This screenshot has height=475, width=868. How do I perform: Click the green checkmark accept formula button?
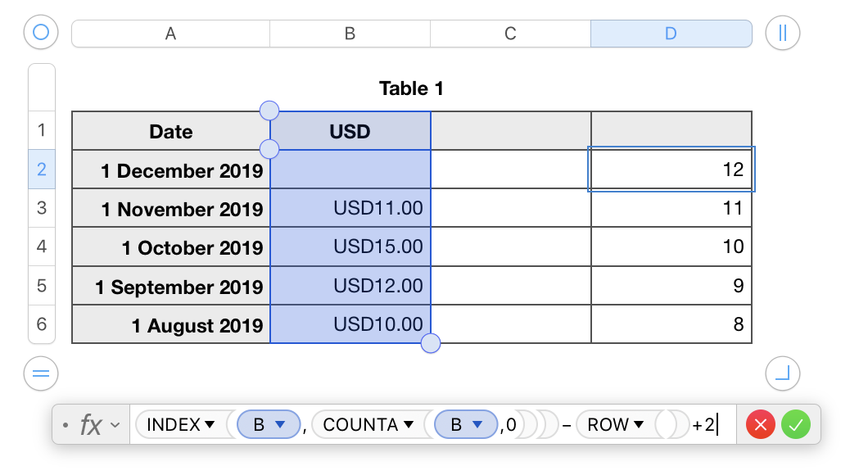pos(795,424)
